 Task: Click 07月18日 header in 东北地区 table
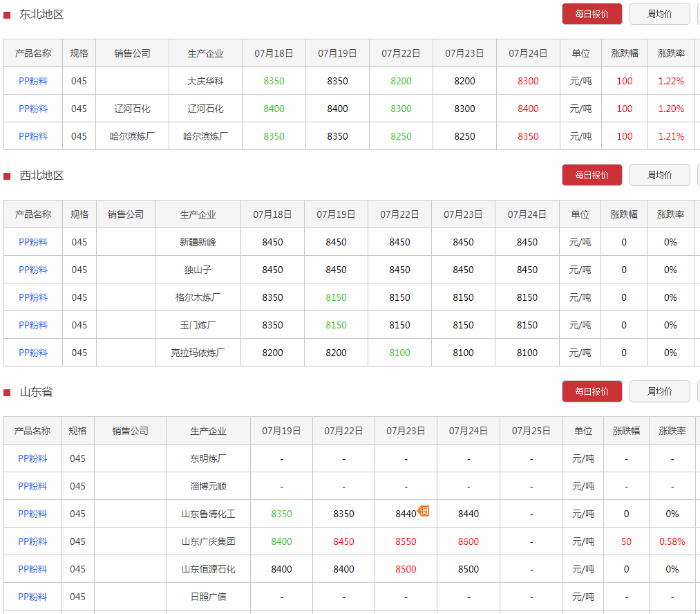(274, 53)
